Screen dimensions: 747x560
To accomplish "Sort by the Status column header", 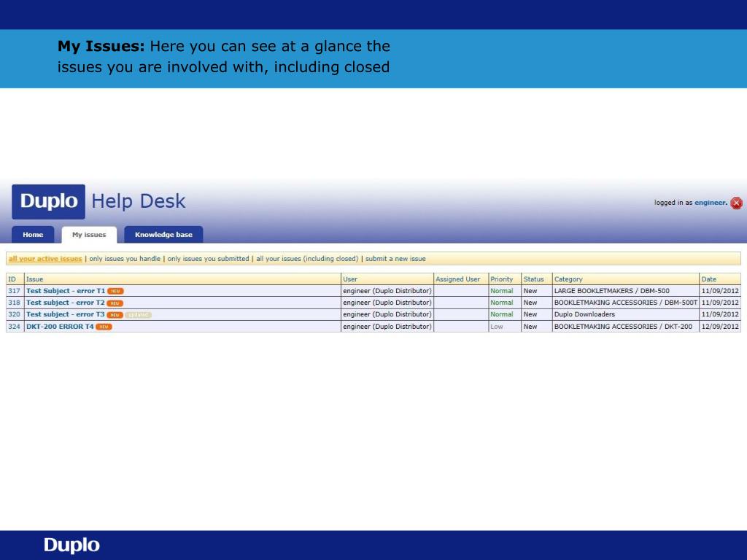I will coord(533,279).
